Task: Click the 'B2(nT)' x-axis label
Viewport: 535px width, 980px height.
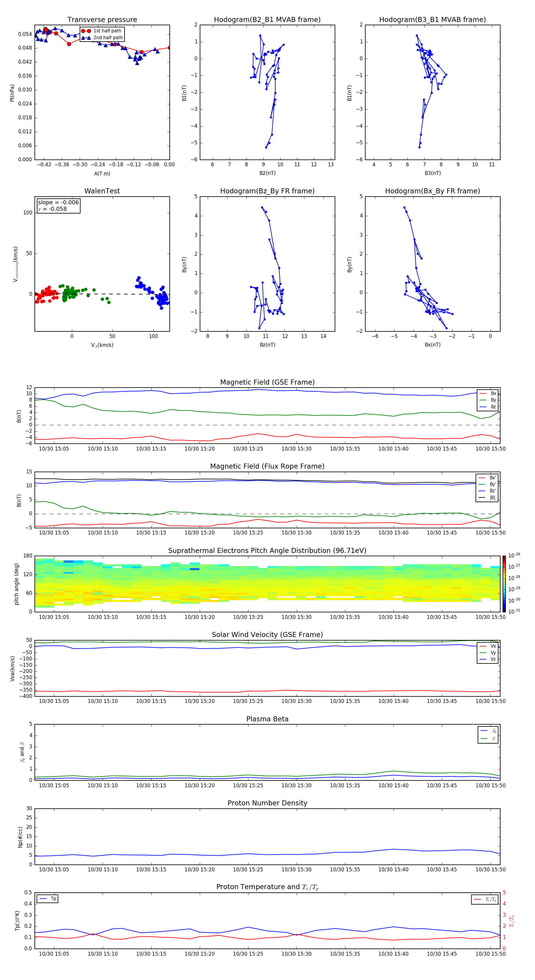Action: 267,173
